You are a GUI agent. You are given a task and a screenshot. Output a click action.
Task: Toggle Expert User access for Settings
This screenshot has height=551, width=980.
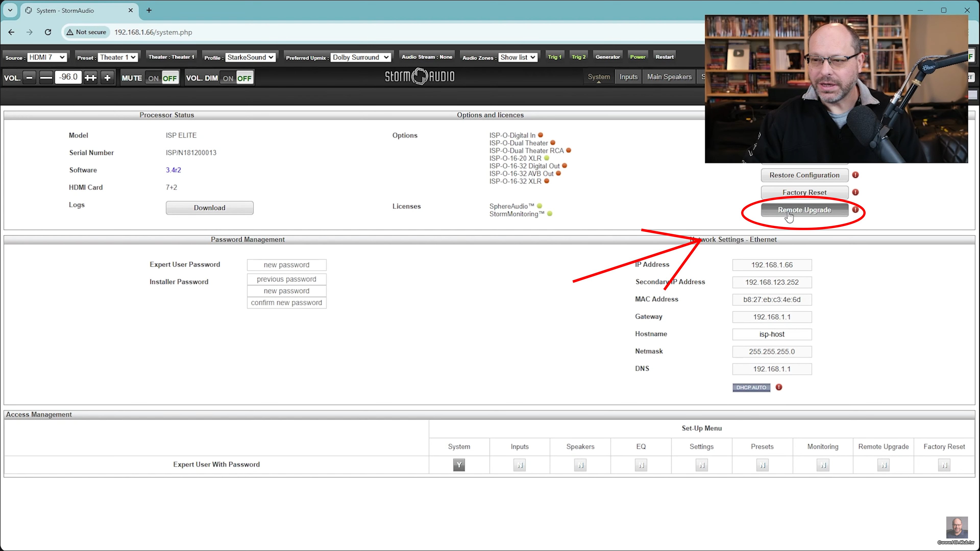702,465
